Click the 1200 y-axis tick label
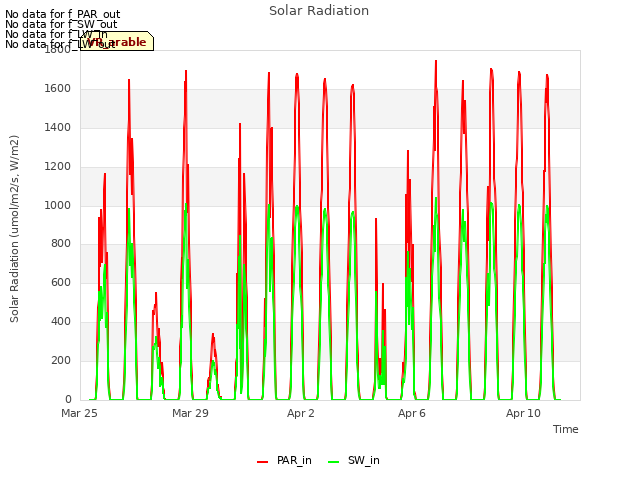The image size is (640, 480). [x=58, y=167]
